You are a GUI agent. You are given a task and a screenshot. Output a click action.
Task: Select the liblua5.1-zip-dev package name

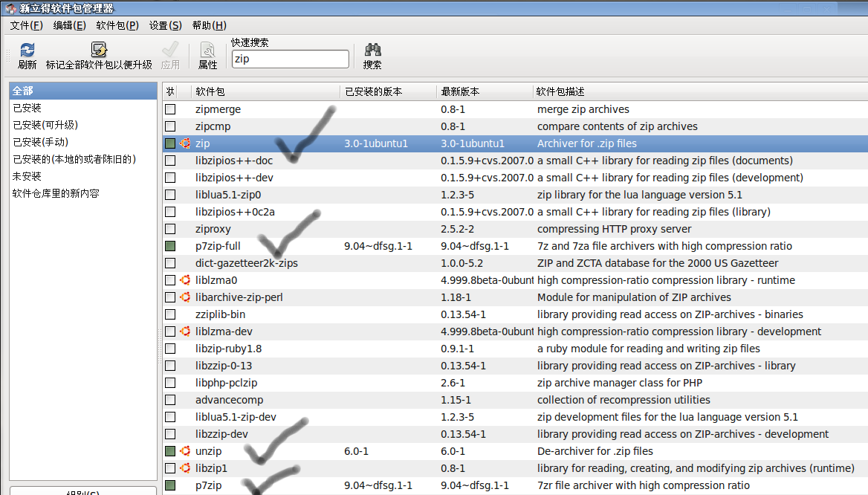(236, 417)
